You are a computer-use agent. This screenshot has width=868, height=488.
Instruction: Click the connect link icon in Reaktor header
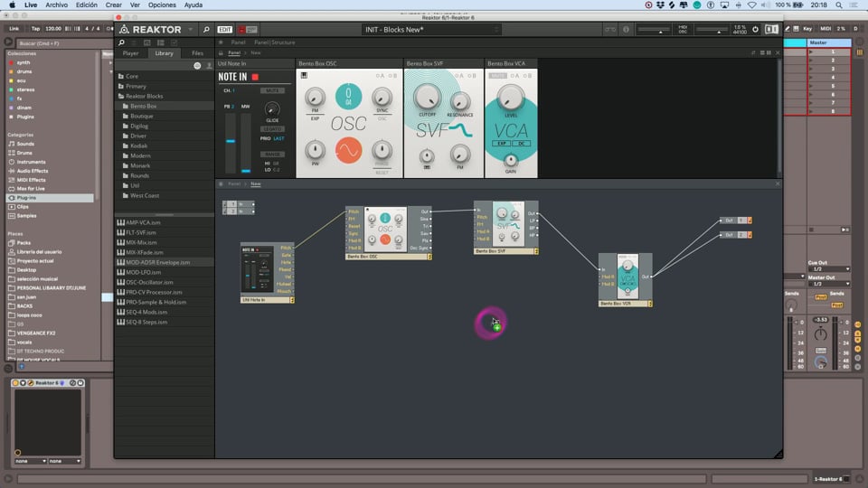pyautogui.click(x=610, y=29)
